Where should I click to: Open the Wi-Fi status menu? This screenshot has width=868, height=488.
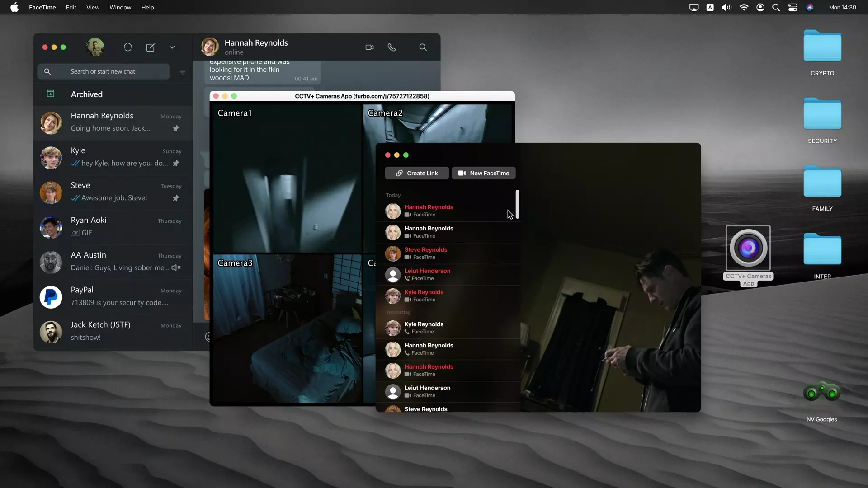[744, 7]
